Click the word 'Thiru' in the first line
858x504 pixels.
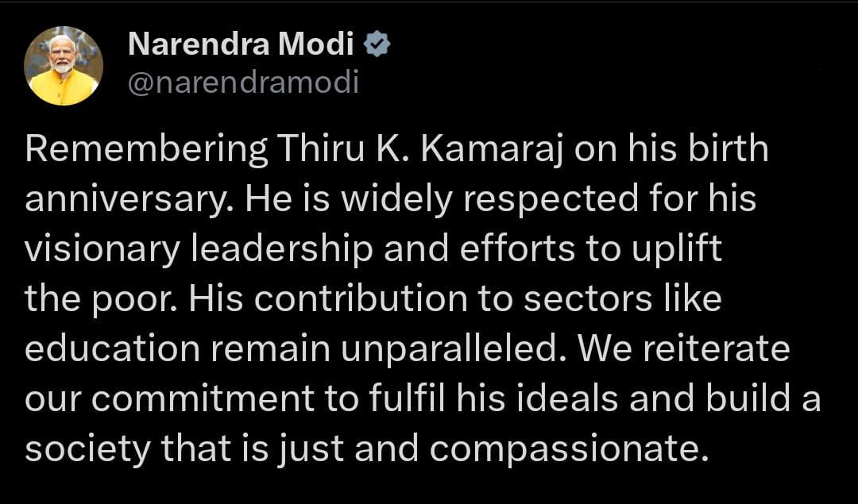(x=322, y=149)
